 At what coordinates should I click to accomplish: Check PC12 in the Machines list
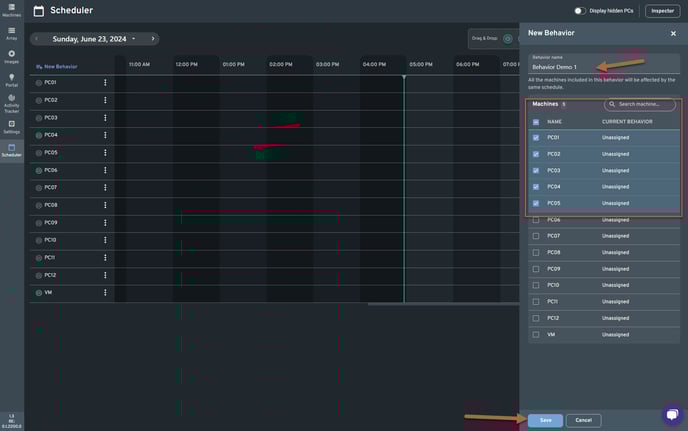click(536, 318)
